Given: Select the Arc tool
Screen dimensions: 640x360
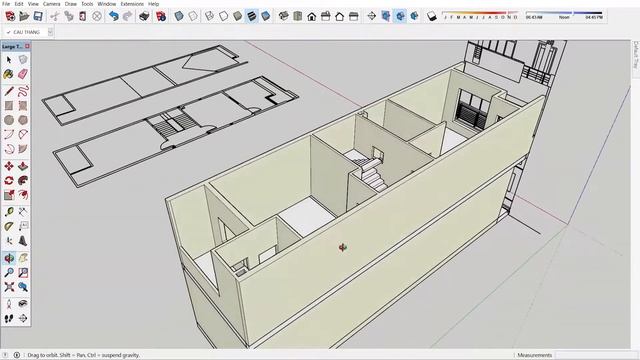Looking at the screenshot, I should click(9, 134).
